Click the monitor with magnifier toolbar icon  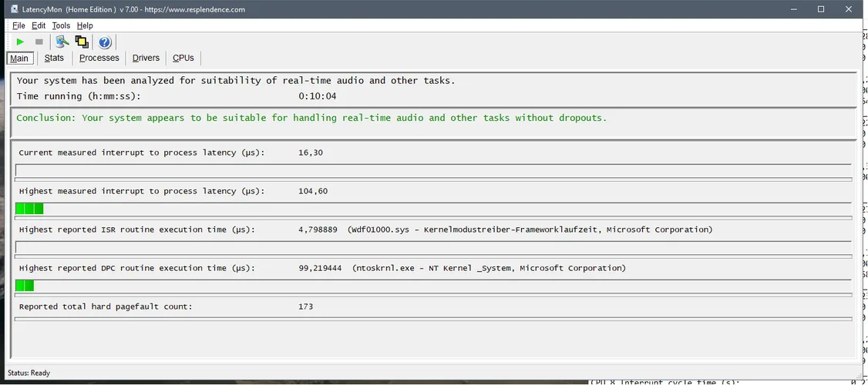point(62,42)
